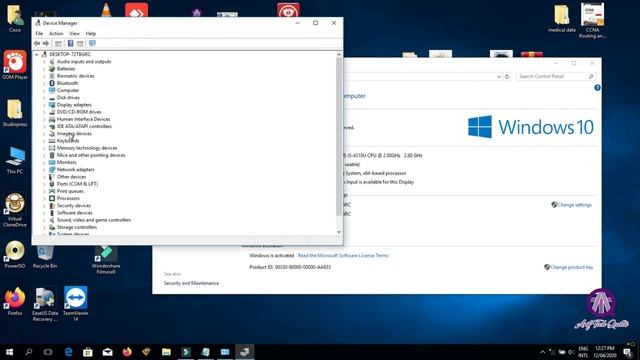
Task: Open the View menu in Device Manager
Action: click(74, 33)
